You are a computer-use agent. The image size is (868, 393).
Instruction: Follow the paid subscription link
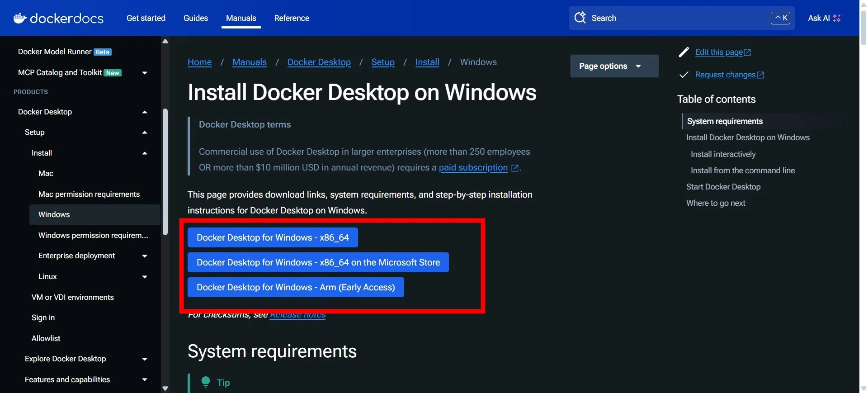point(473,167)
